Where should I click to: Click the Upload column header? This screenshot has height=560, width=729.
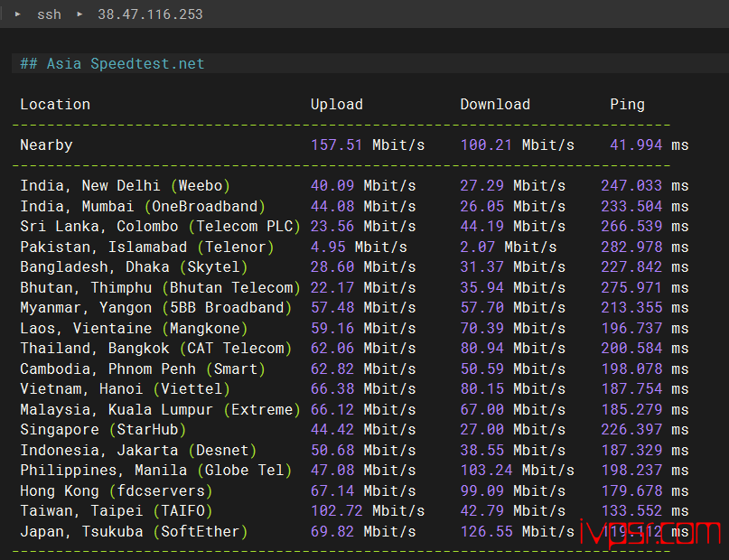pos(337,104)
